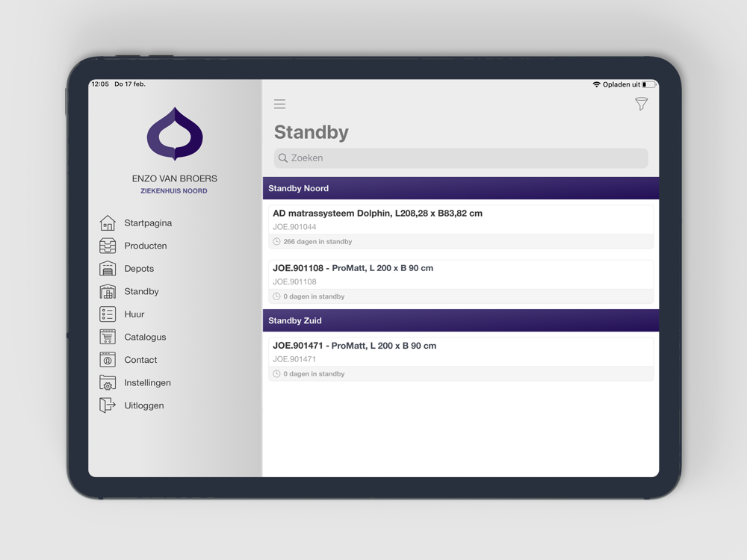
Task: Click the Catalogus shopping cart icon
Action: 108,337
